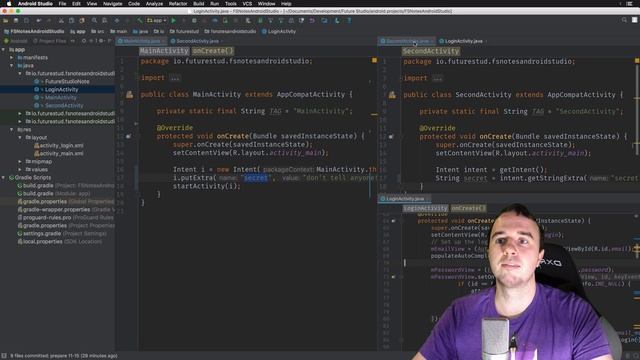Viewport: 640px width, 360px height.
Task: Switch to LoginActivity.java tab in top right
Action: 463,41
